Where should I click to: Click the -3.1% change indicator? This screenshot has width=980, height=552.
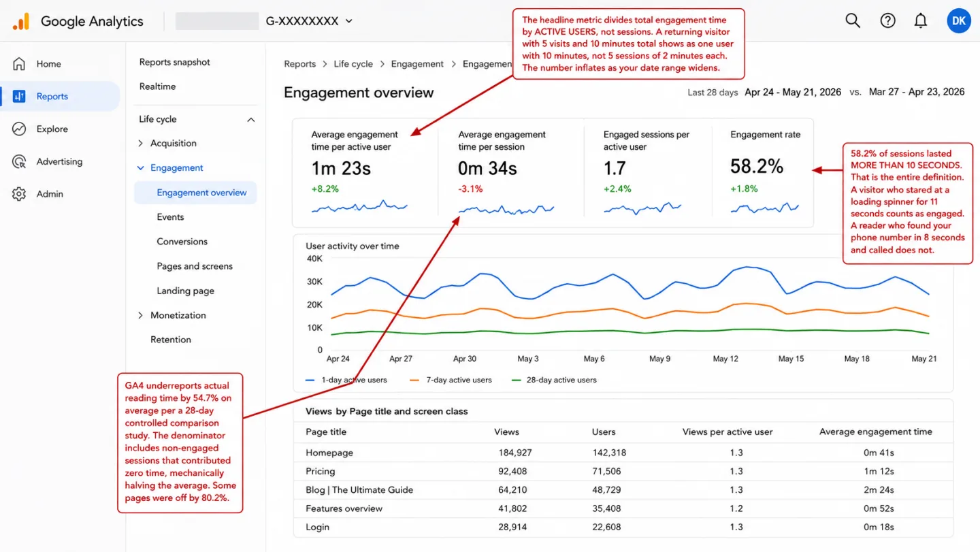(x=470, y=189)
